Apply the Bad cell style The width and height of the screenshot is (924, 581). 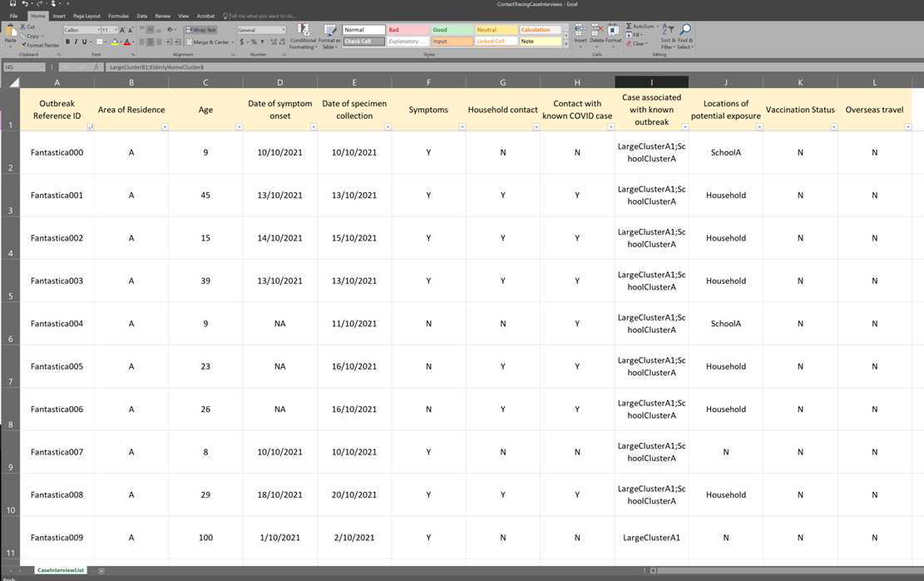[408, 29]
